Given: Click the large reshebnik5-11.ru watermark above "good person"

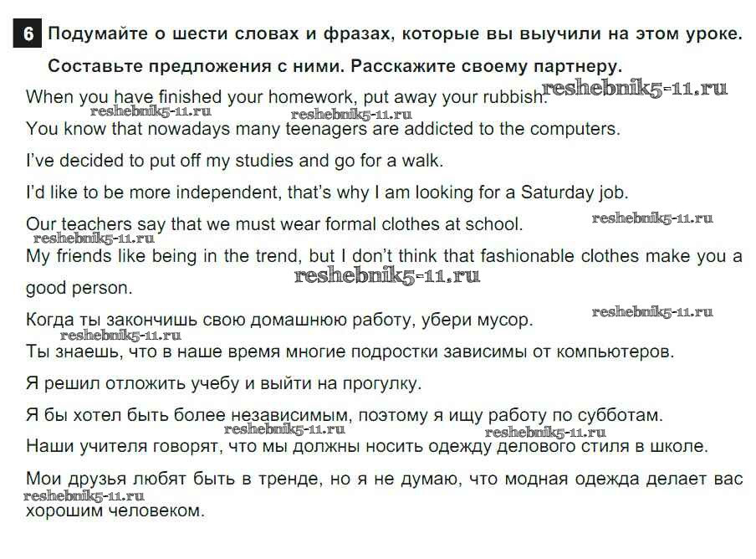Looking at the screenshot, I should click(x=387, y=274).
